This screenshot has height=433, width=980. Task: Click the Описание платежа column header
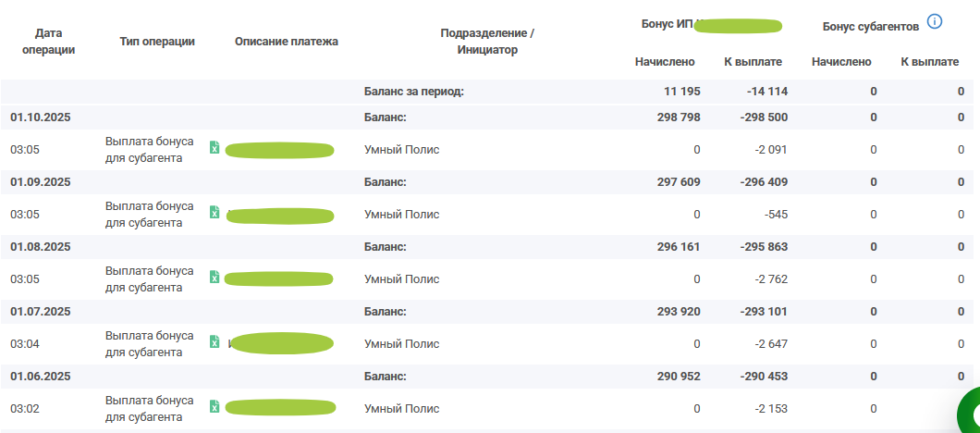287,42
